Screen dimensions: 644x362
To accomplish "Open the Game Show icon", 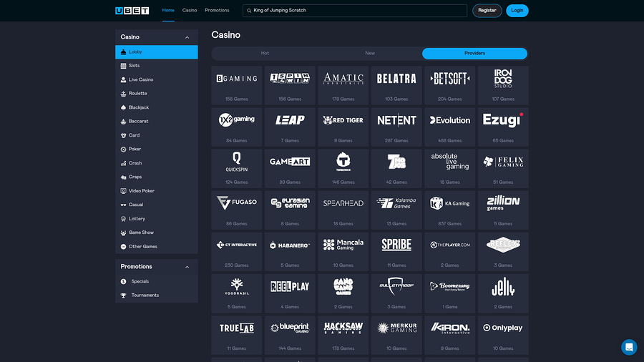I will click(x=123, y=233).
